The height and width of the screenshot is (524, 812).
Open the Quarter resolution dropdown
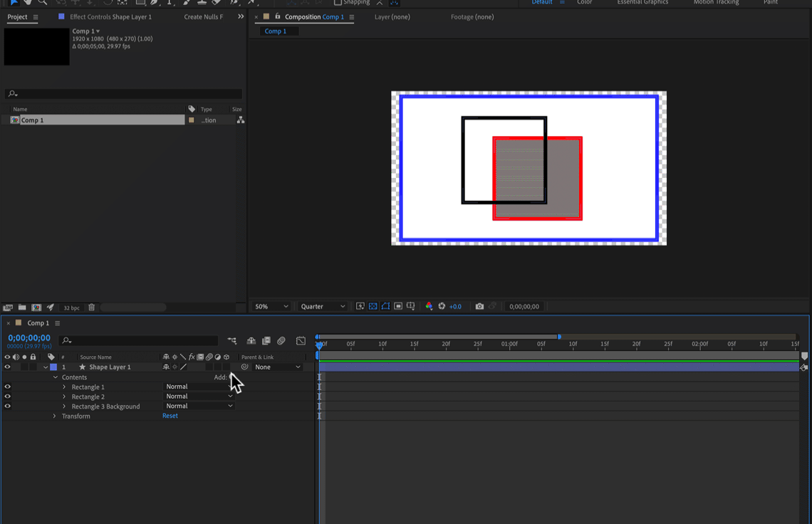point(323,306)
